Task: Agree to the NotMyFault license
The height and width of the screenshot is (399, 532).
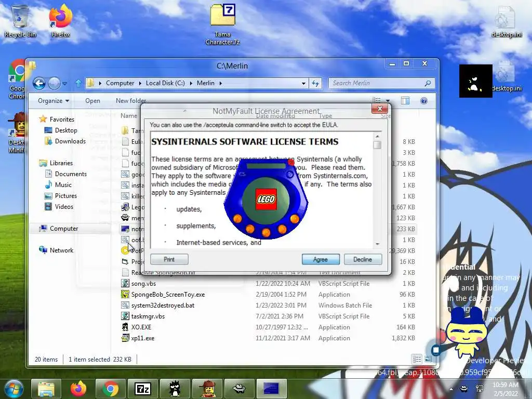Action: (x=320, y=259)
